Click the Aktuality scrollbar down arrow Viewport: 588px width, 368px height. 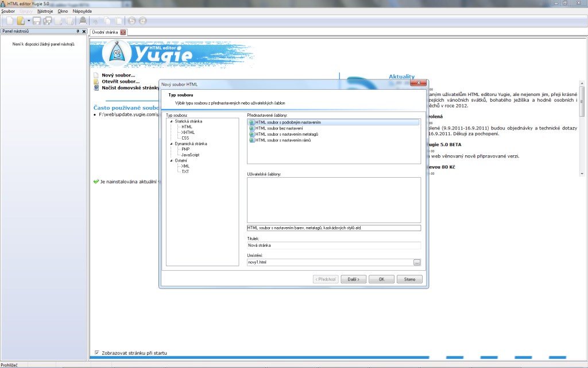click(x=582, y=174)
